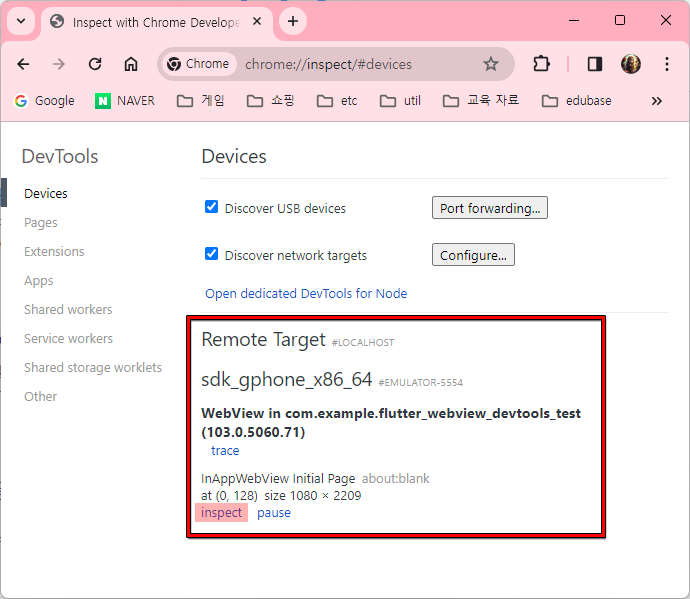690x599 pixels.
Task: Maximize the Chrome window
Action: [x=620, y=20]
